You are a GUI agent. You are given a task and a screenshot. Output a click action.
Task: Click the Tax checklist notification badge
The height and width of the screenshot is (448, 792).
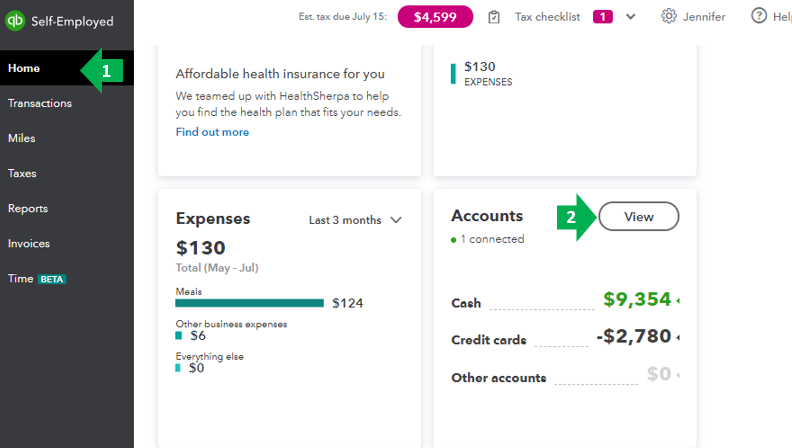(603, 17)
